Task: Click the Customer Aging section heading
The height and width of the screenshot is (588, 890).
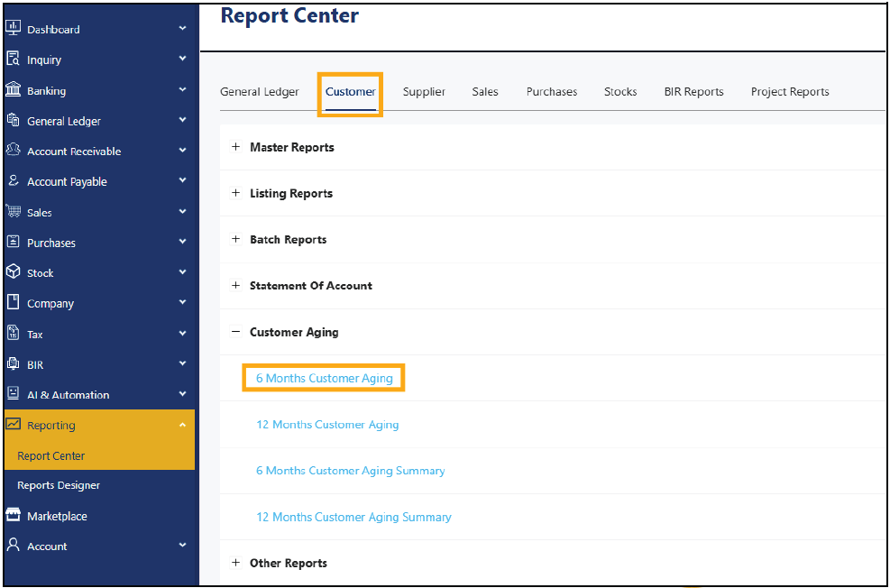Action: click(294, 332)
